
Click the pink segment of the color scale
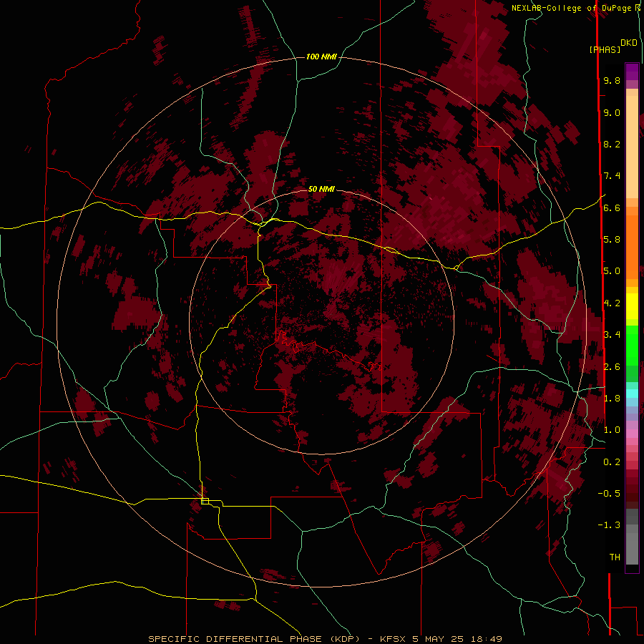(x=632, y=434)
